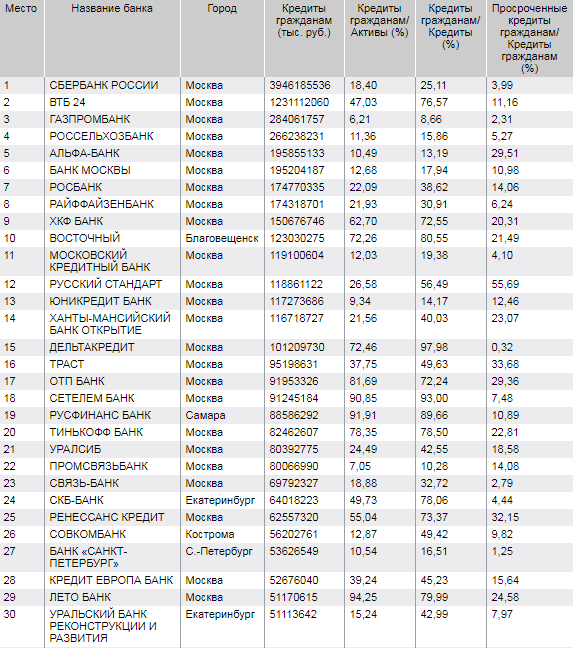Click the 'Просроченные кредиты гражданам' column header

tap(529, 38)
